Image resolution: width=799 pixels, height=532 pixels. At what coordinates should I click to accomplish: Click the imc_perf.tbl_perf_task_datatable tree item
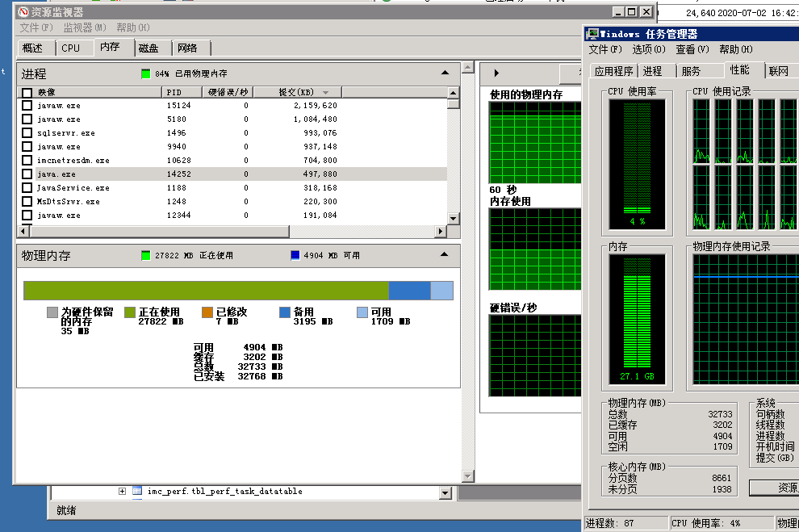click(x=224, y=492)
